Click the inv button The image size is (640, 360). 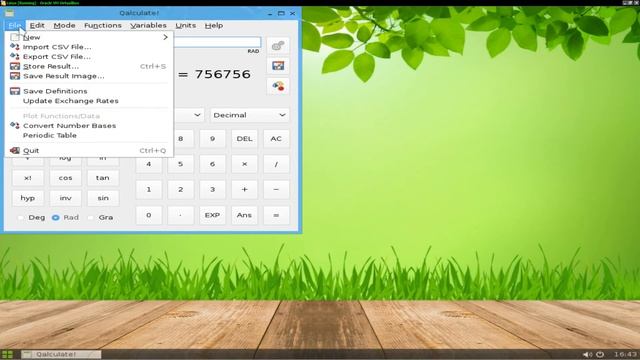[x=65, y=198]
